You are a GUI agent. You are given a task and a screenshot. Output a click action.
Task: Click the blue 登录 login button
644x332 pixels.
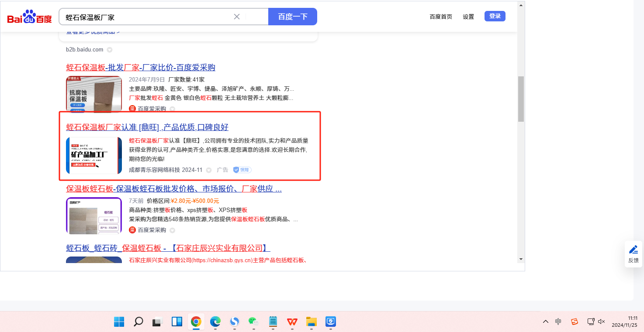point(495,16)
